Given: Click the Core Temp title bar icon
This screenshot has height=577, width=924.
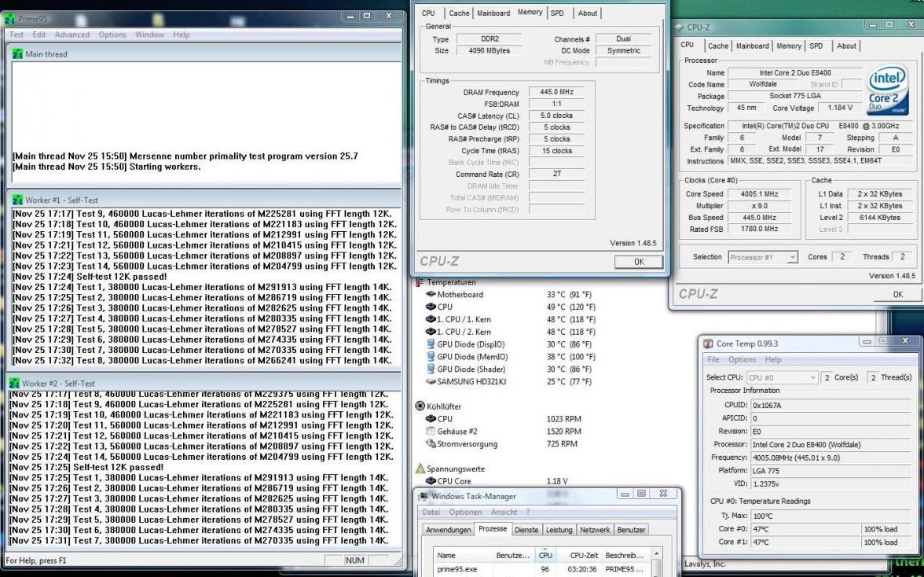Looking at the screenshot, I should (708, 344).
